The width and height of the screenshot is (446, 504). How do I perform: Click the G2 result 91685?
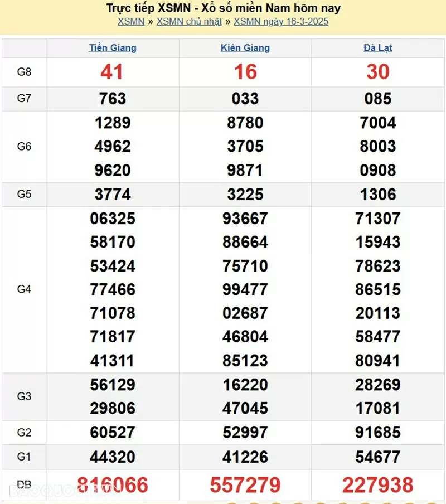[x=378, y=433]
